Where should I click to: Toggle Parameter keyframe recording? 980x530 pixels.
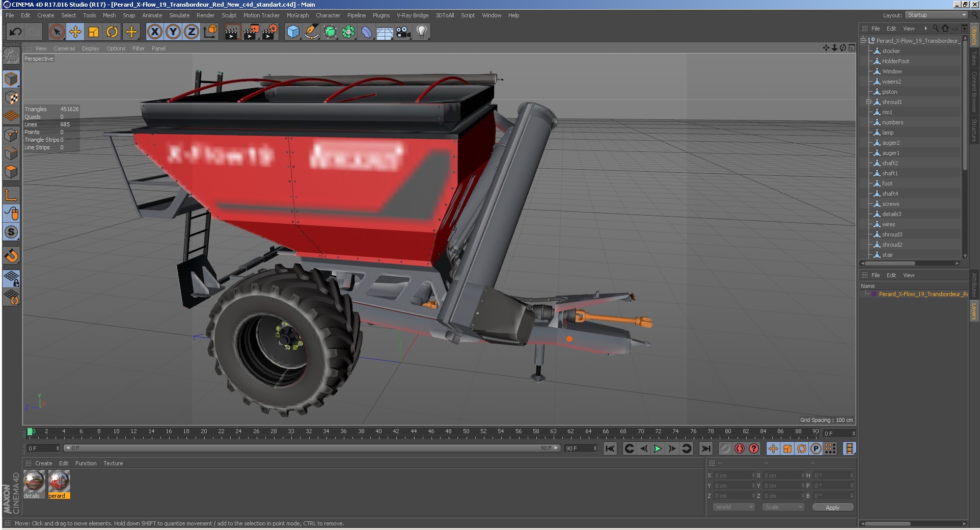point(816,448)
